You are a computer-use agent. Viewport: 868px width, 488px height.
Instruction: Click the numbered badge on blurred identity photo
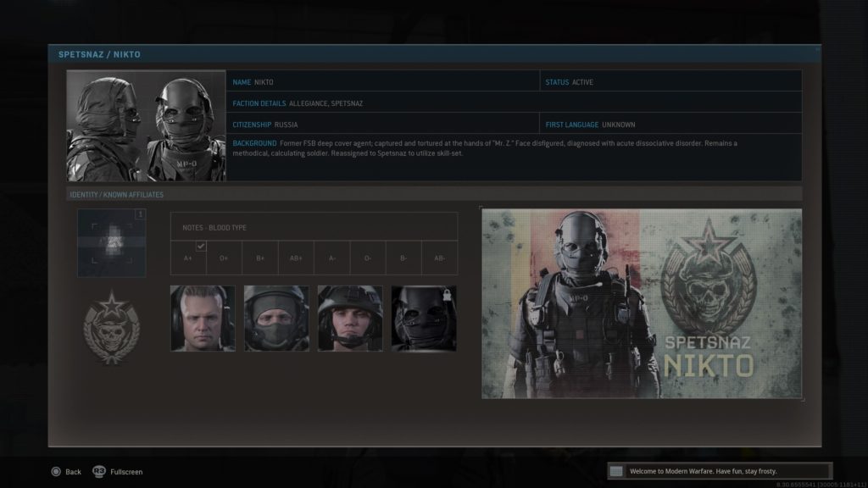pos(140,214)
